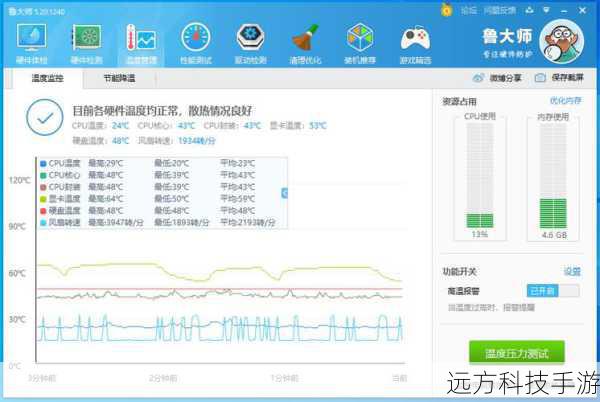Close the 鲁大师 window

[x=582, y=10]
